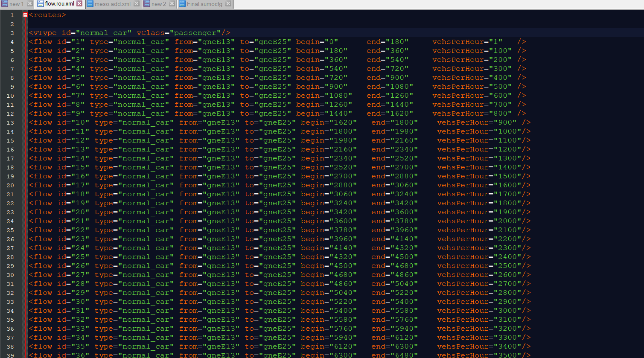Click vehsPerHour value "1000" in flow 11
This screenshot has height=358, width=644.
(x=507, y=131)
